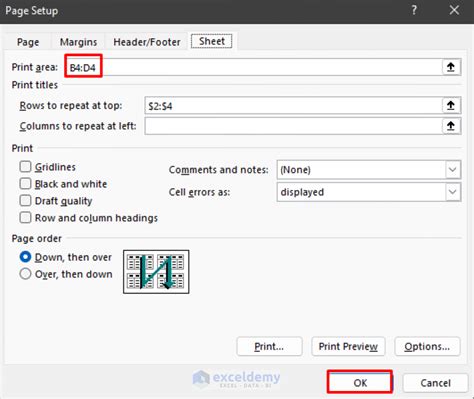This screenshot has width=474, height=399.
Task: Enable the Gridlines checkbox
Action: [25, 166]
